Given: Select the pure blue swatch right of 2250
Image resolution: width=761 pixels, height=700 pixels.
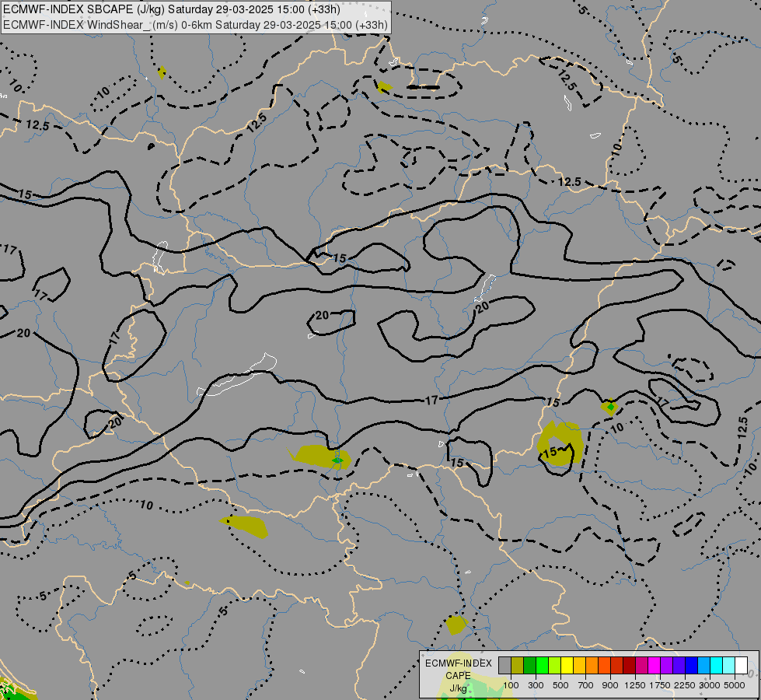Looking at the screenshot, I should tap(692, 666).
